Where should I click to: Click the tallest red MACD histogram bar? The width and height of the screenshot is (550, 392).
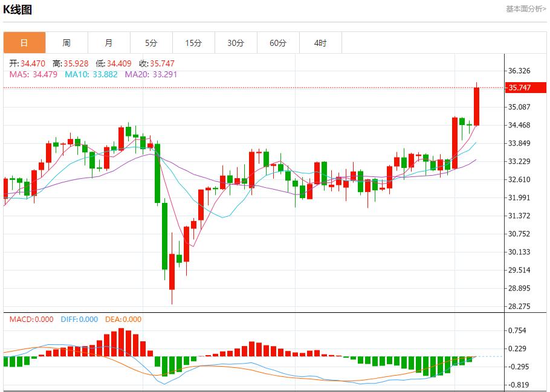click(x=121, y=342)
